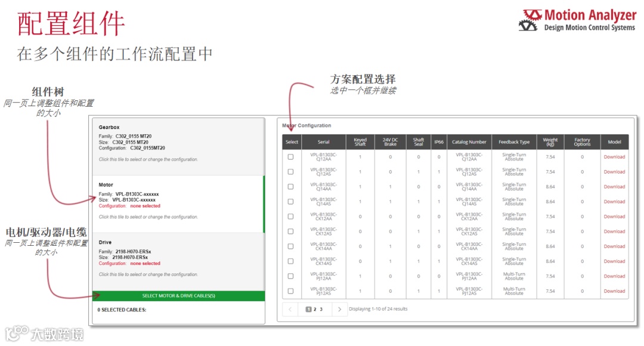
Task: Click the Feedback Type column header
Action: [x=514, y=142]
